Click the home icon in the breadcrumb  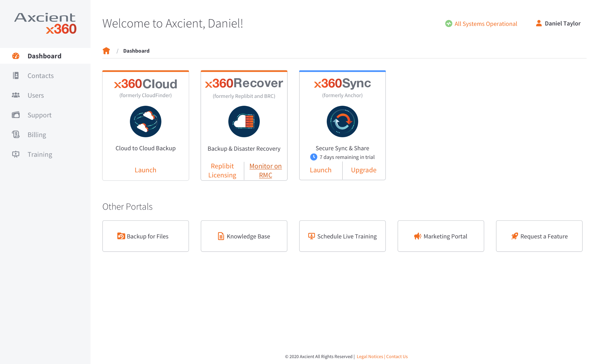pyautogui.click(x=106, y=50)
